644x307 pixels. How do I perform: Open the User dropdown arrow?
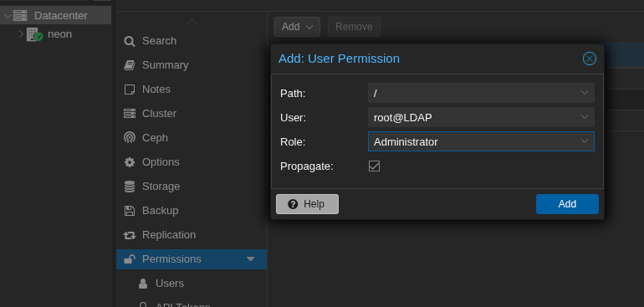click(585, 117)
